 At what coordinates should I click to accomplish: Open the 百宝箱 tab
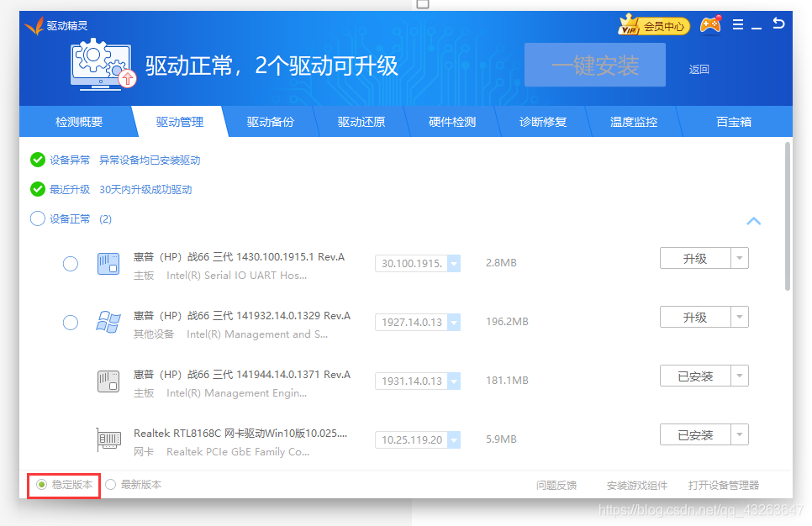pyautogui.click(x=734, y=122)
